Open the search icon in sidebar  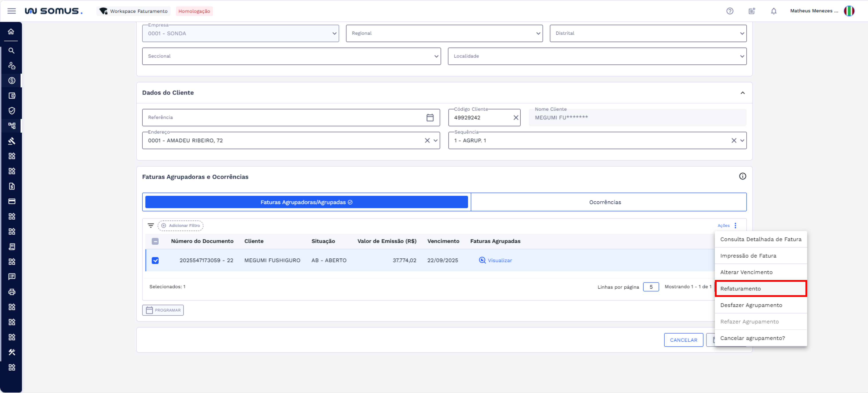(11, 51)
